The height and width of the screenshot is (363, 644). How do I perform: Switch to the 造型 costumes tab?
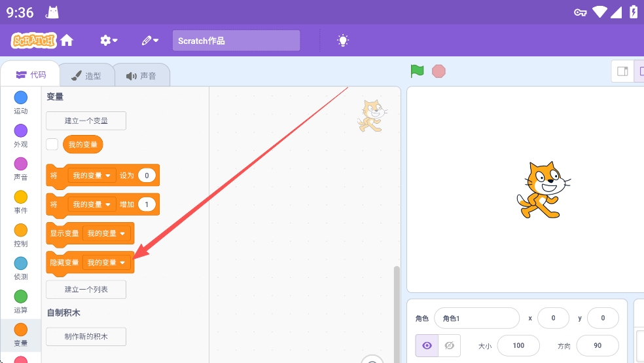(86, 75)
